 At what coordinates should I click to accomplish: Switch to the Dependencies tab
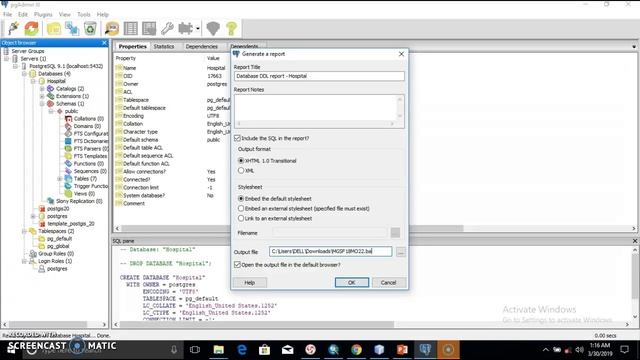pyautogui.click(x=202, y=47)
